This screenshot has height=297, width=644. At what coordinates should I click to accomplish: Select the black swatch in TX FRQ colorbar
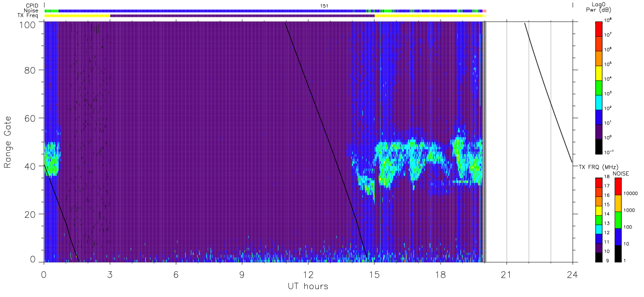[x=599, y=257]
